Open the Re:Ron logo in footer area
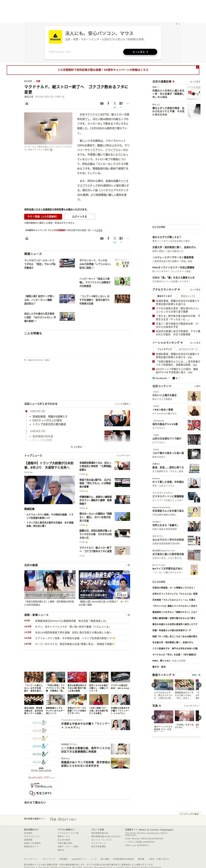Viewport: 206px width, 868px height. 63,819
